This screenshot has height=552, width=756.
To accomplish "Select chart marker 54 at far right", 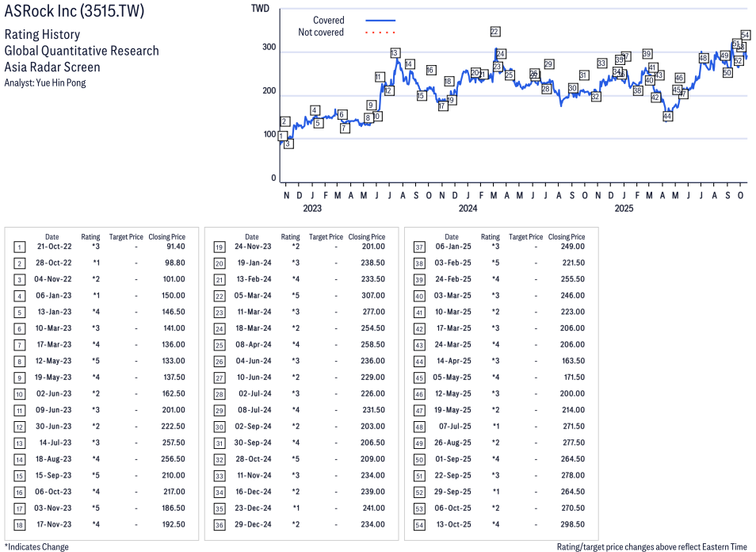I will [745, 35].
